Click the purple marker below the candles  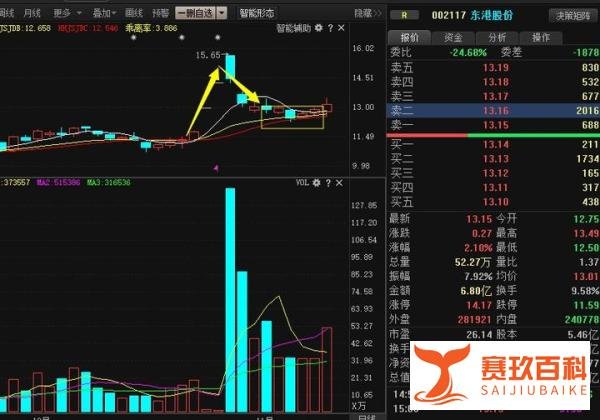pos(216,168)
